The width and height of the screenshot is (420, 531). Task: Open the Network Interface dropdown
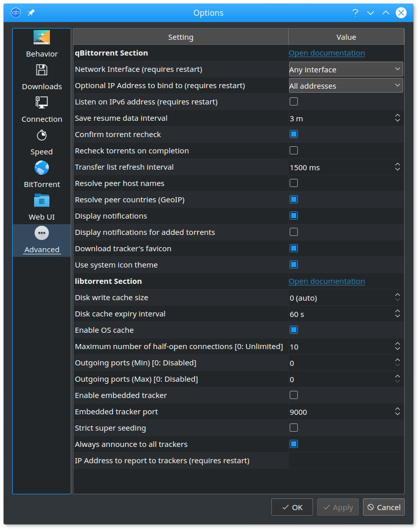tap(346, 69)
